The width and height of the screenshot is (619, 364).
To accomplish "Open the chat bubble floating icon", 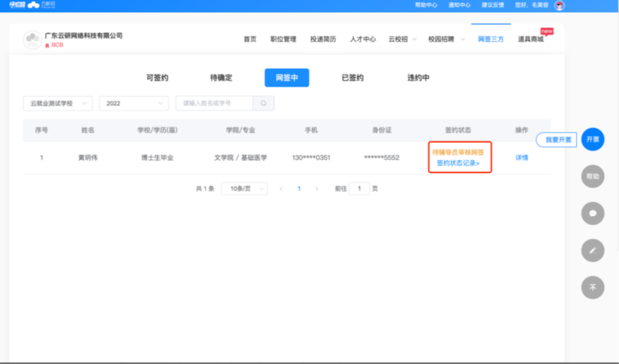I will coord(593,213).
